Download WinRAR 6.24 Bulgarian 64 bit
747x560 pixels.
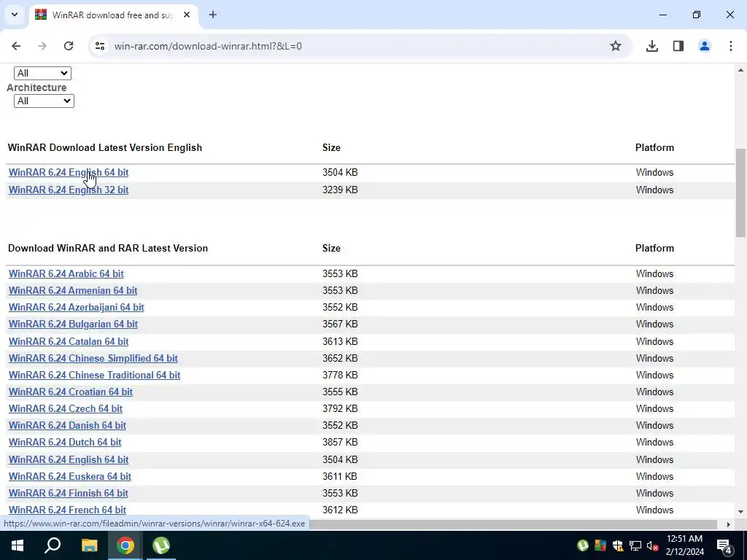(x=73, y=324)
